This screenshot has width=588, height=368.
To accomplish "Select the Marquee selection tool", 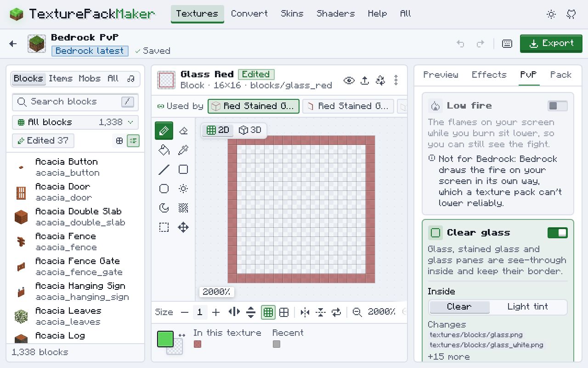I will (164, 227).
